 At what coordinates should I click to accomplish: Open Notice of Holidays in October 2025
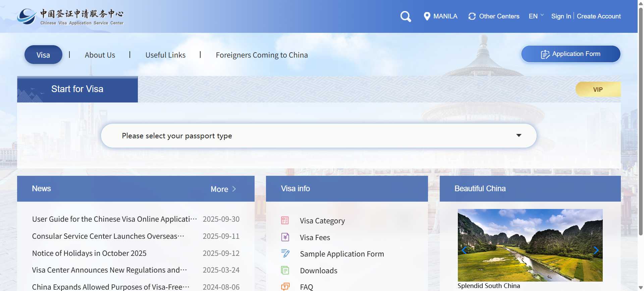click(x=89, y=253)
